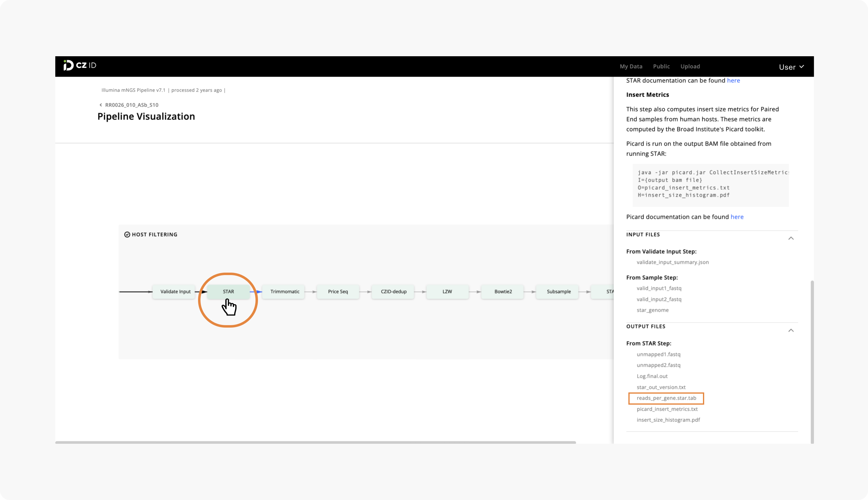
Task: Click the validate_input_summary.json input file
Action: pyautogui.click(x=672, y=262)
